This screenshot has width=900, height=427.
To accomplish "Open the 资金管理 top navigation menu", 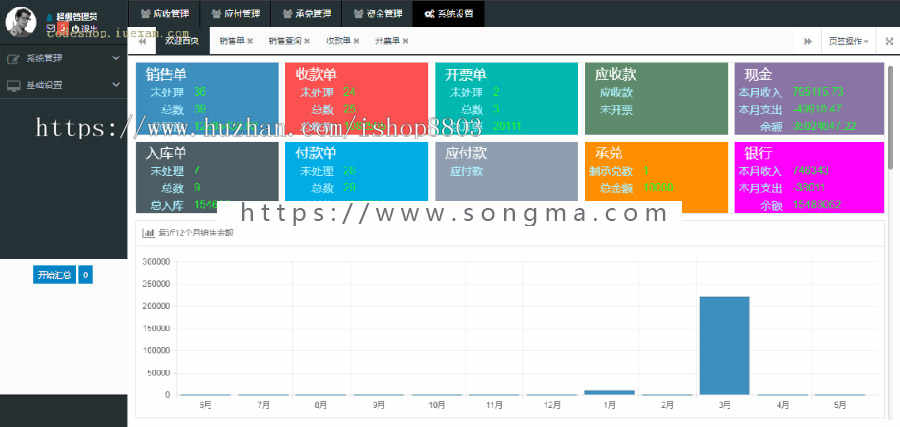I will point(377,13).
